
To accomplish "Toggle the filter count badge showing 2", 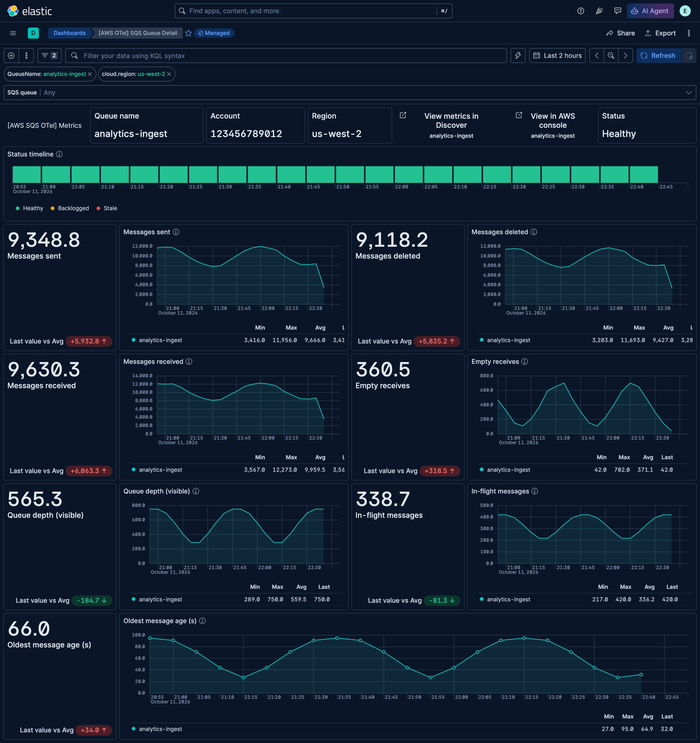I will point(50,55).
